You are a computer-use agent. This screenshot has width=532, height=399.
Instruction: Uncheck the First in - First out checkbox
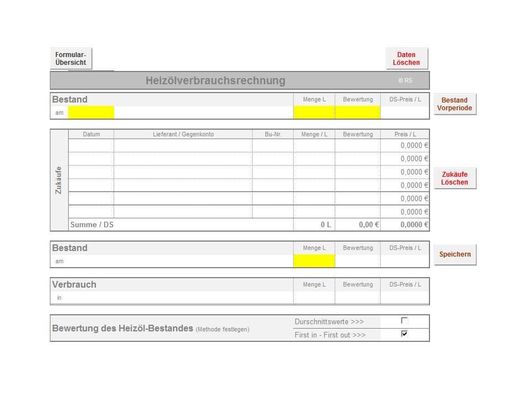(x=405, y=334)
